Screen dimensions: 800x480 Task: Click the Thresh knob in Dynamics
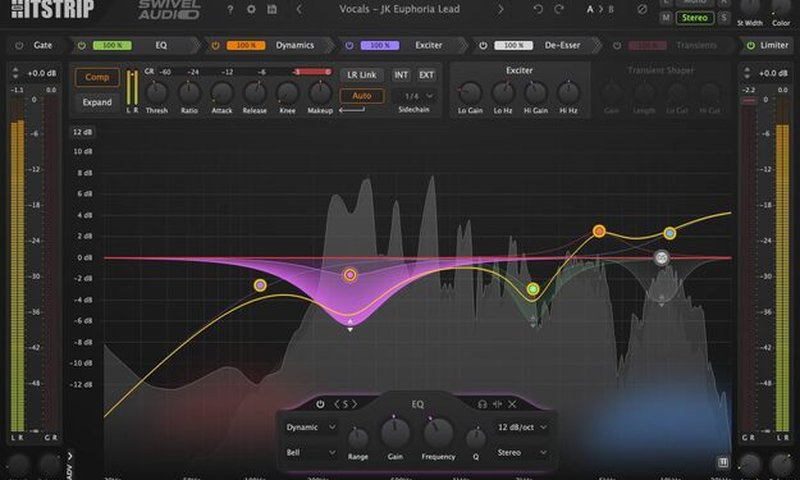[x=157, y=93]
